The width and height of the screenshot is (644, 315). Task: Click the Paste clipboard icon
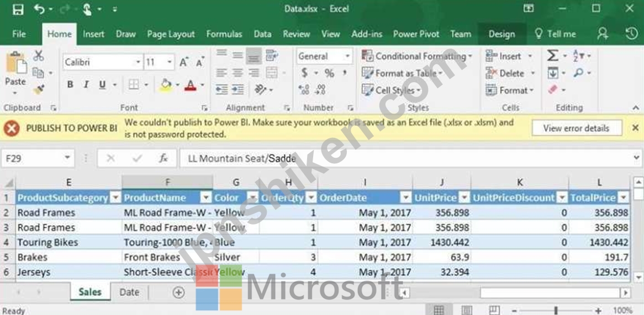[15, 62]
